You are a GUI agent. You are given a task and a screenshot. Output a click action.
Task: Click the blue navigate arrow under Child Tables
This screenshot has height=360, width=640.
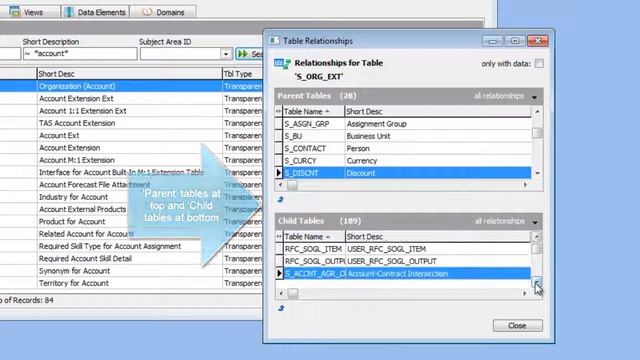pyautogui.click(x=281, y=308)
